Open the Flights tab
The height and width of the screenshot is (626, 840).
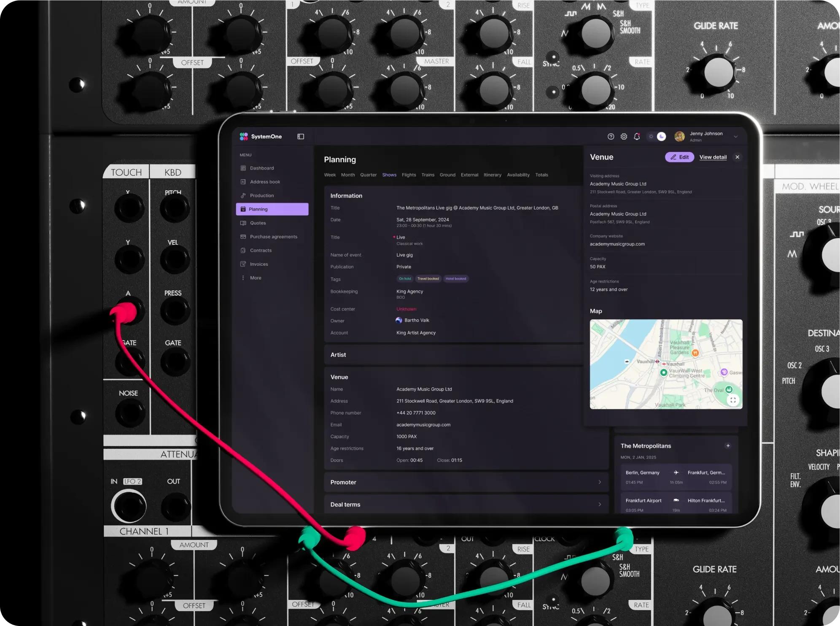pyautogui.click(x=409, y=175)
